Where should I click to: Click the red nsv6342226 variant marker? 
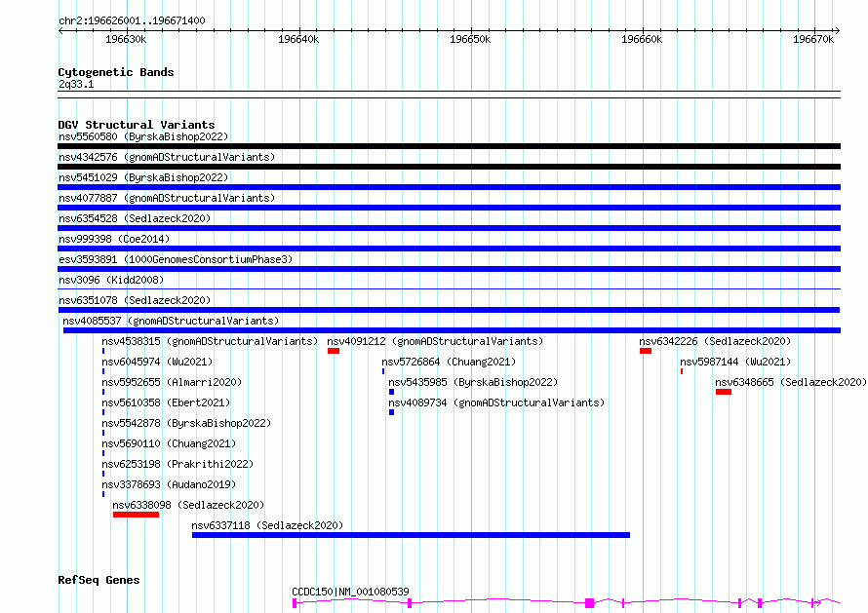pyautogui.click(x=646, y=351)
